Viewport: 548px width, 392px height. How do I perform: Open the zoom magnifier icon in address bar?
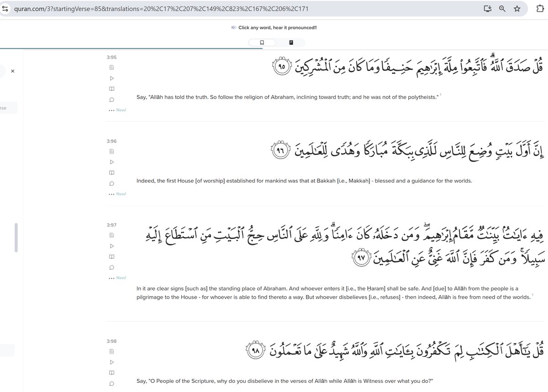click(x=502, y=8)
